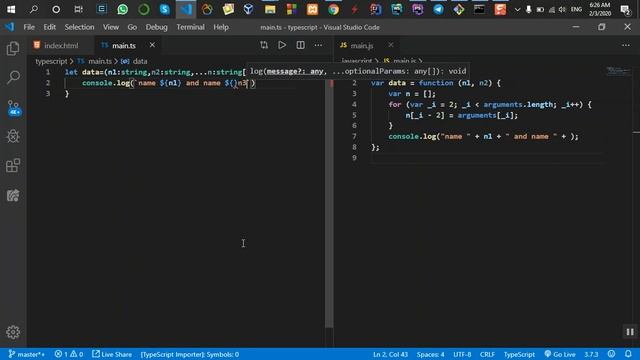Image resolution: width=640 pixels, height=360 pixels.
Task: Open Windows Start menu
Action: pos(11,9)
